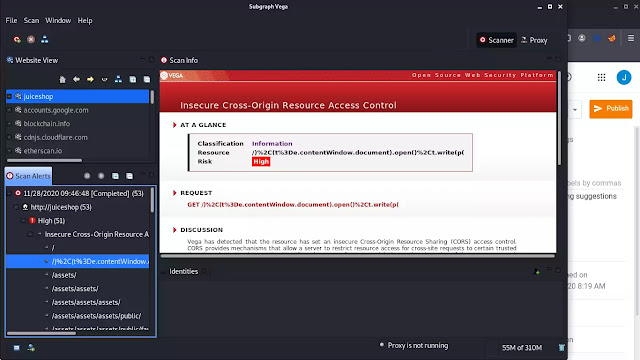Screen dimensions: 640x360
Task: Collapse the Insecure Cross-Origin Resource node
Action: click(x=30, y=234)
